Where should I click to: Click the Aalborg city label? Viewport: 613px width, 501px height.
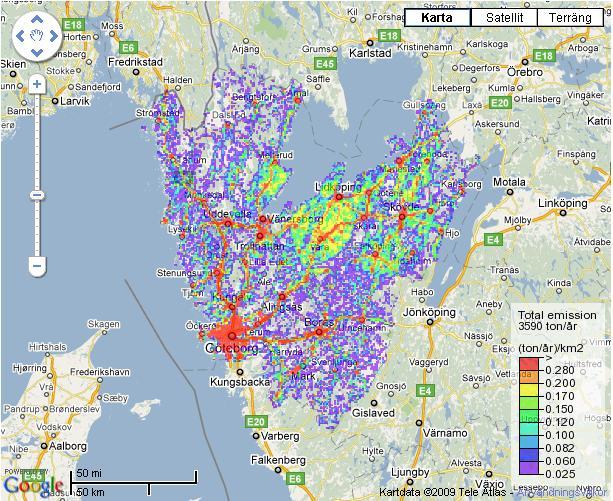(67, 446)
